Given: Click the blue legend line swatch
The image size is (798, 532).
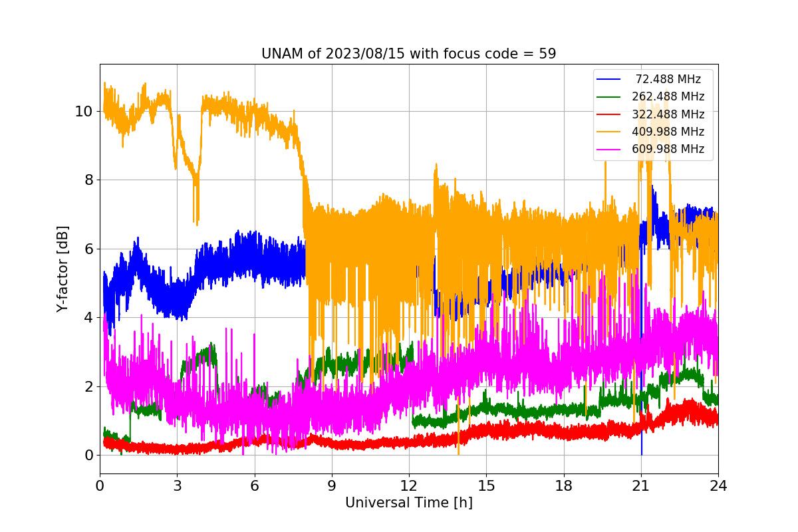Looking at the screenshot, I should click(608, 79).
